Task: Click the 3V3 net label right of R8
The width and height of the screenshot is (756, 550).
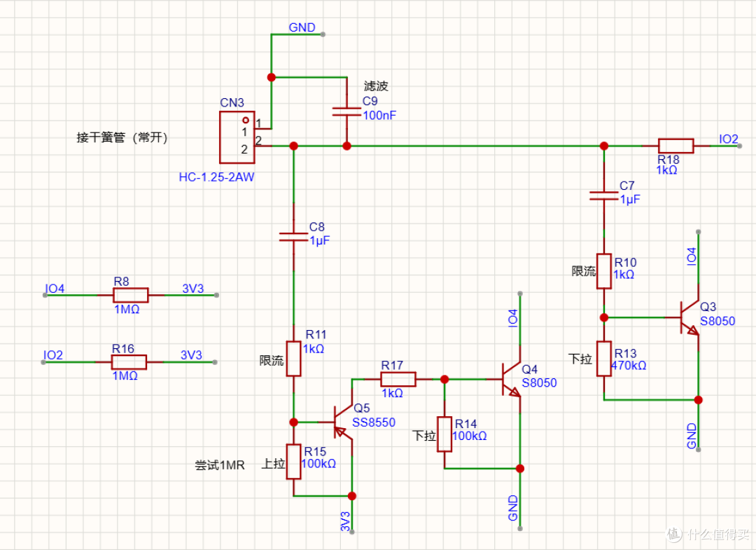Action: pos(193,289)
